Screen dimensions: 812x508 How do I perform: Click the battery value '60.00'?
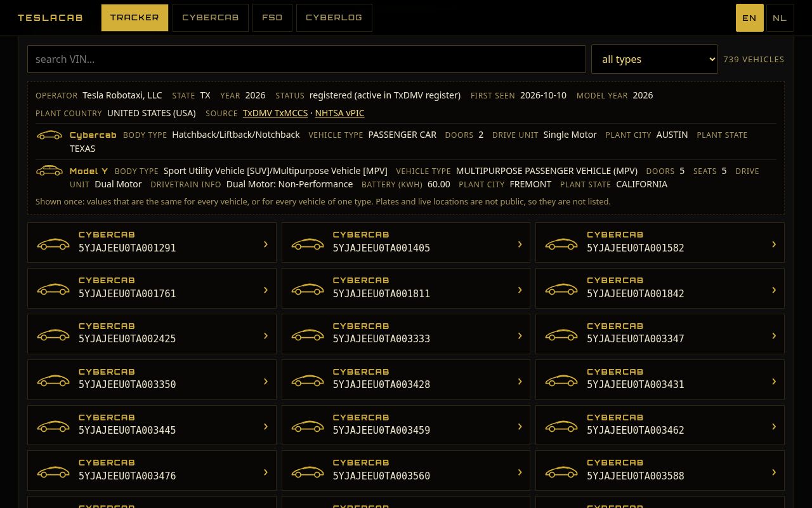439,184
